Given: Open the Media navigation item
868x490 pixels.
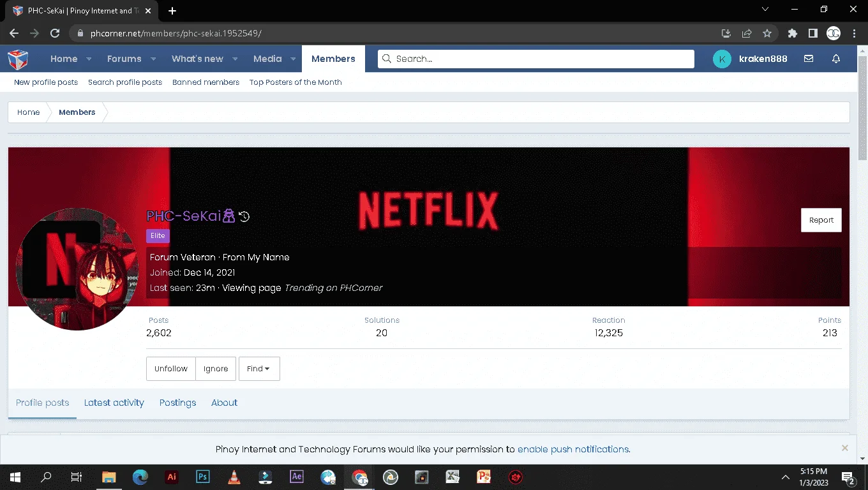Looking at the screenshot, I should (x=267, y=59).
